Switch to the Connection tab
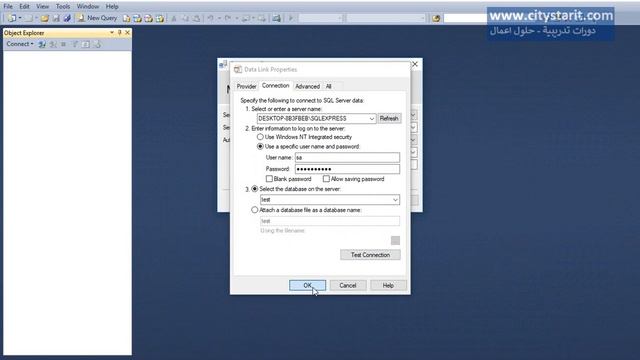The image size is (640, 360). point(276,86)
